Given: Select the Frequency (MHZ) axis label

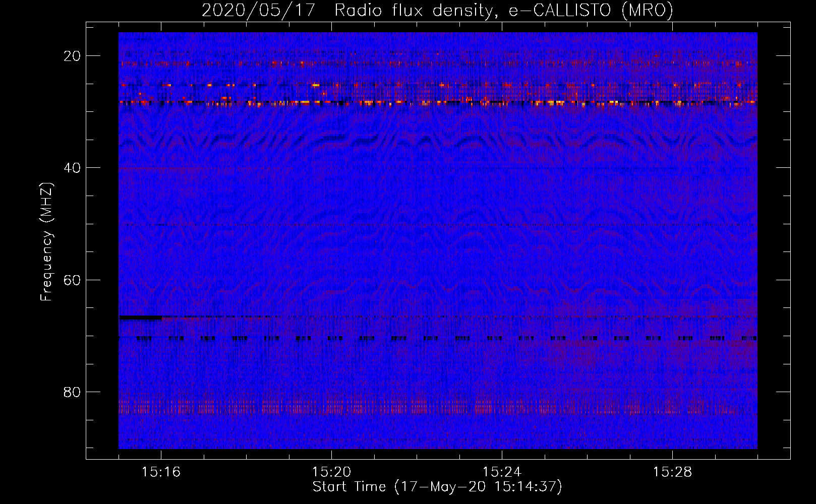Looking at the screenshot, I should point(46,242).
